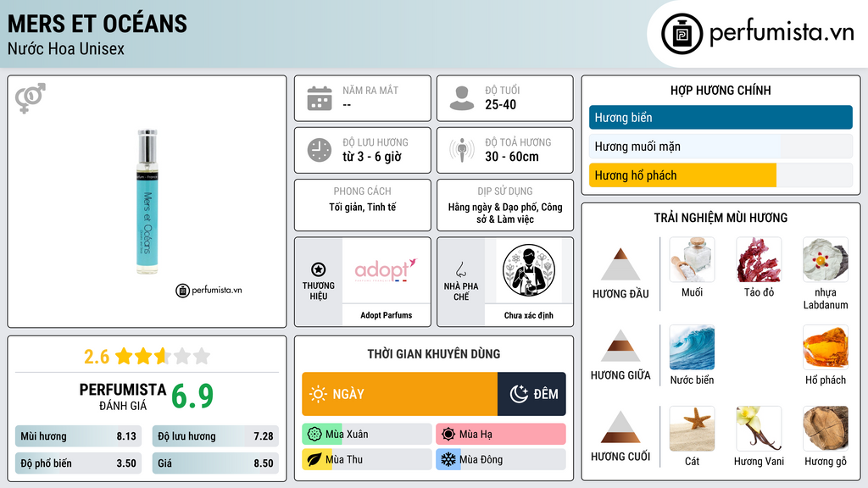Click the MERS ET OCÉANS title

97,24
